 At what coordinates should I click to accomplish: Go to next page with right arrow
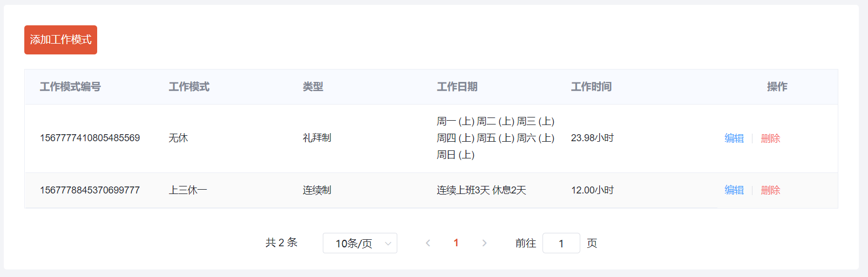pos(484,243)
